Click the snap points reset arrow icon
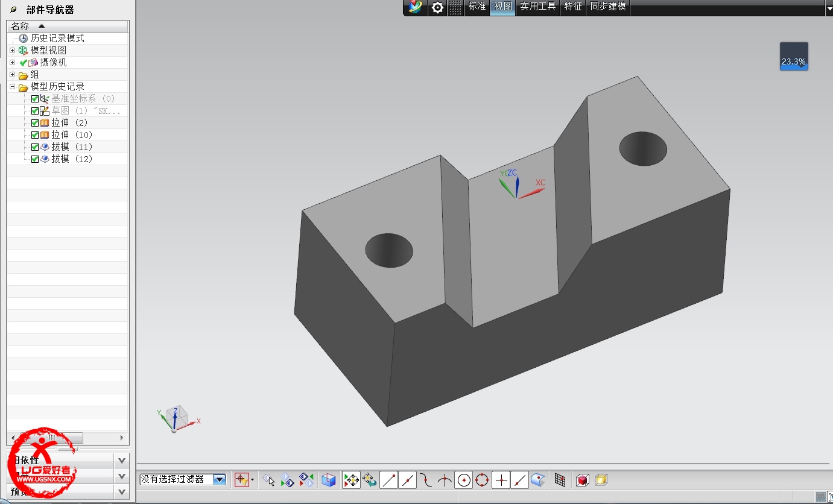Viewport: 833px width, 504px height. point(369,480)
